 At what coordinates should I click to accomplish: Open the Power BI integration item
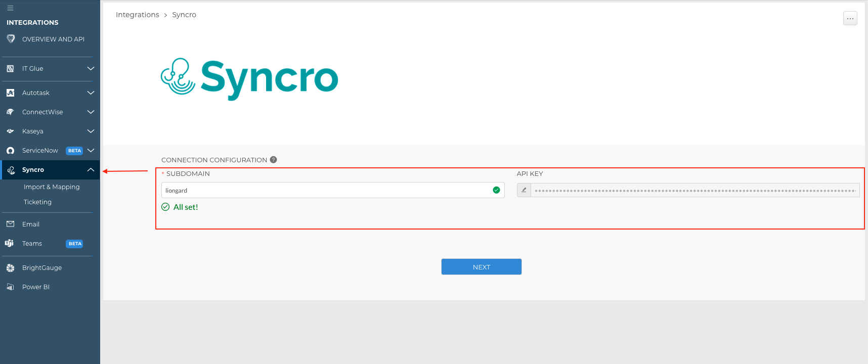[x=36, y=287]
